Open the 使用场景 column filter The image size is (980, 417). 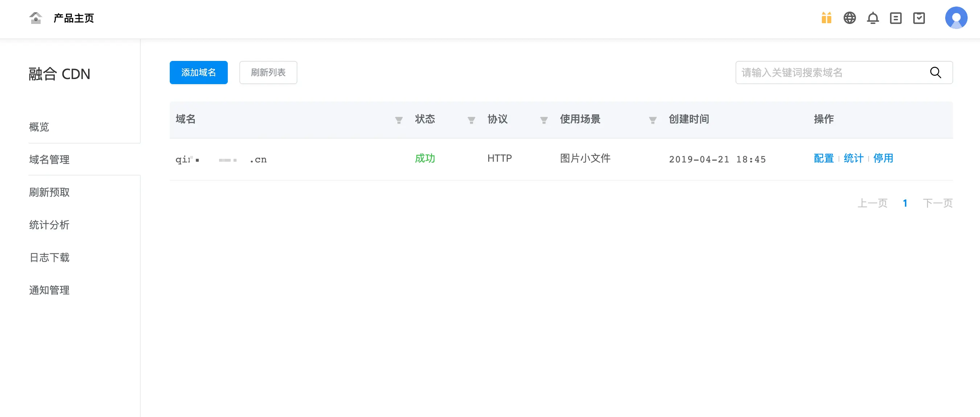tap(653, 120)
